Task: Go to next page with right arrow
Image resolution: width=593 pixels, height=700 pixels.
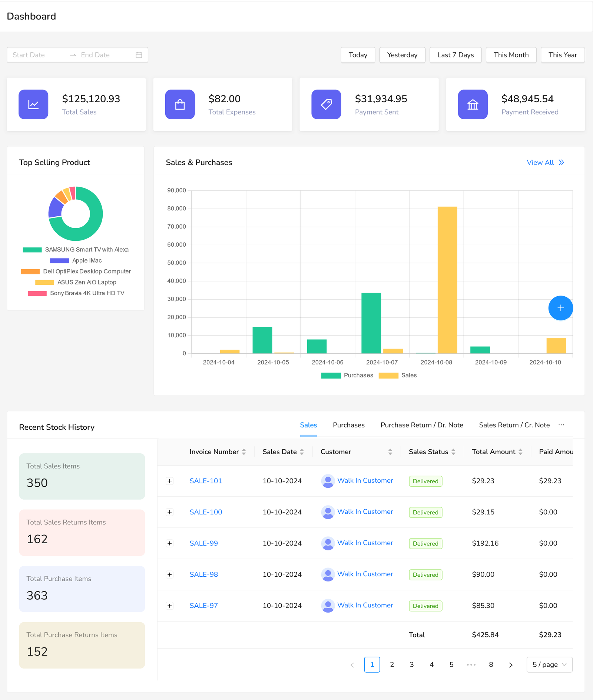Action: click(511, 665)
